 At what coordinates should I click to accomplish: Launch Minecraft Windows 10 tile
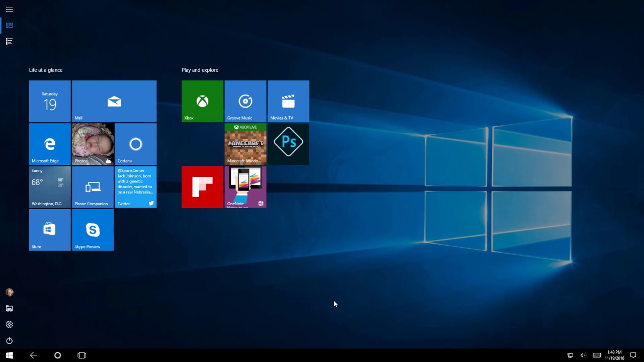[246, 144]
